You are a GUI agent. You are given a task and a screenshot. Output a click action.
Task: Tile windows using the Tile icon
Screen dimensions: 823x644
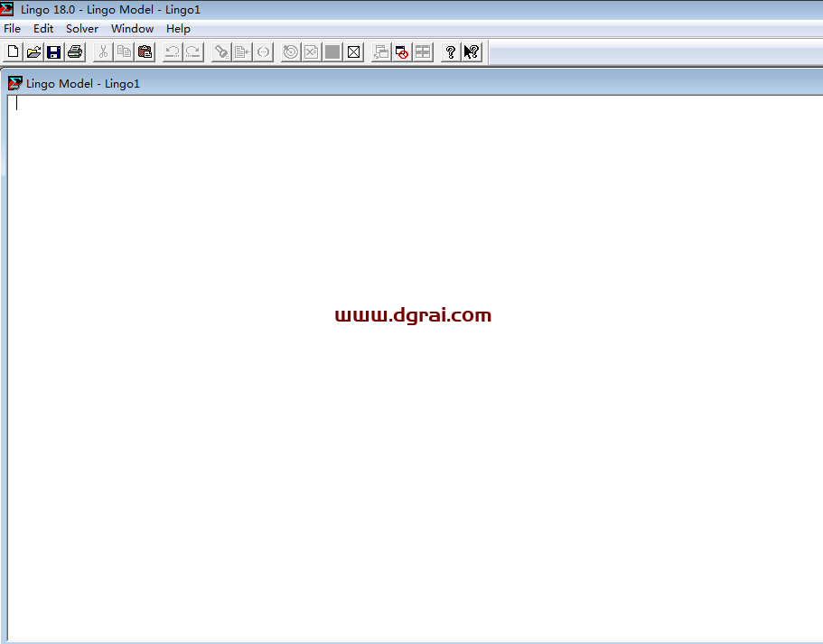coord(423,52)
